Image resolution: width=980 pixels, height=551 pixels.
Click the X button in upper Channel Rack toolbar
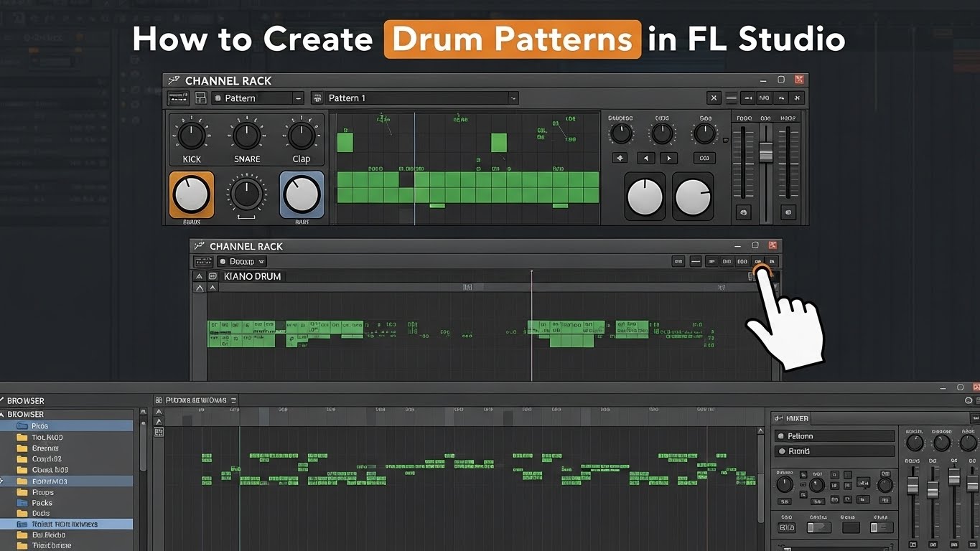point(714,98)
